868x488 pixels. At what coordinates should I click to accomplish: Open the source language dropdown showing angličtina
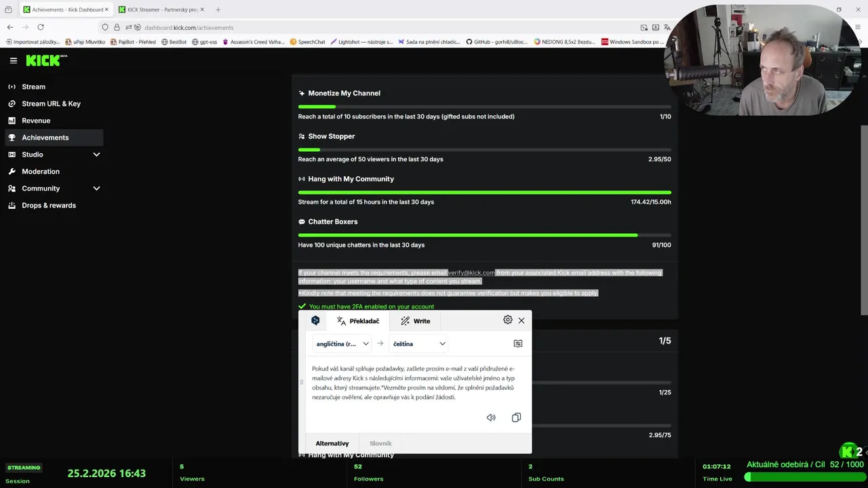[x=342, y=344]
